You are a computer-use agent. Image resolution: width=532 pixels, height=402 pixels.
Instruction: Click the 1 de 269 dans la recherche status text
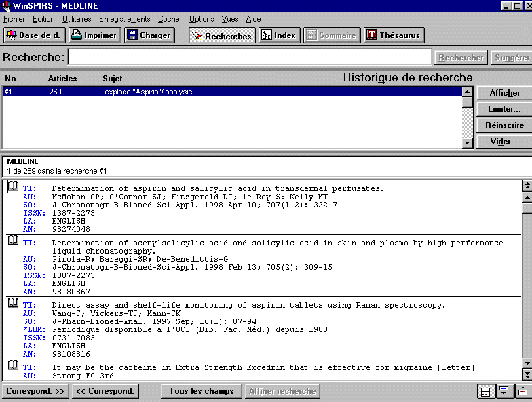57,171
